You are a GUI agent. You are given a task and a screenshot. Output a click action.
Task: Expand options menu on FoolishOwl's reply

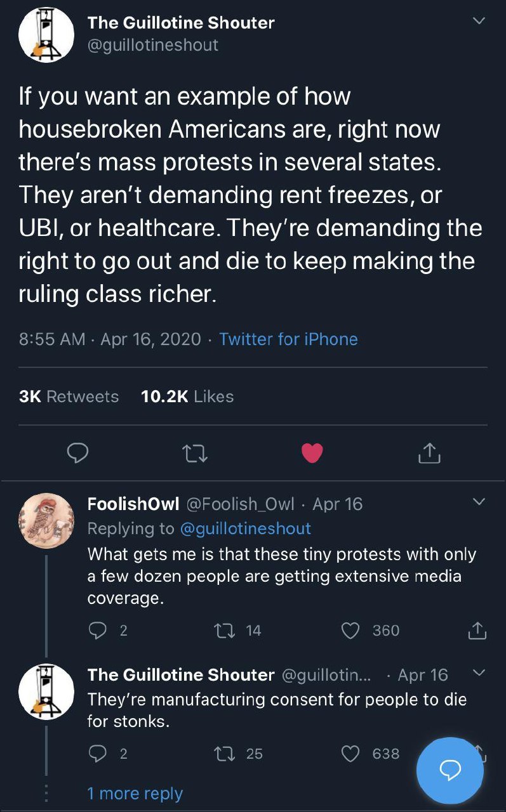[480, 502]
